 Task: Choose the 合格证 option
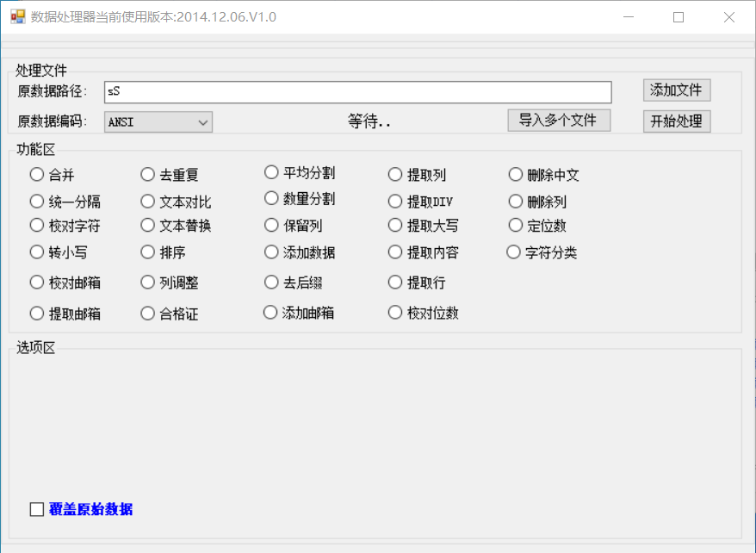(147, 314)
